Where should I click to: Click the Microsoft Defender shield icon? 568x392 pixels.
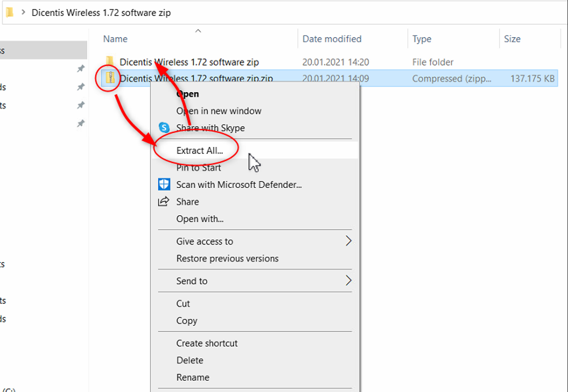pyautogui.click(x=164, y=184)
